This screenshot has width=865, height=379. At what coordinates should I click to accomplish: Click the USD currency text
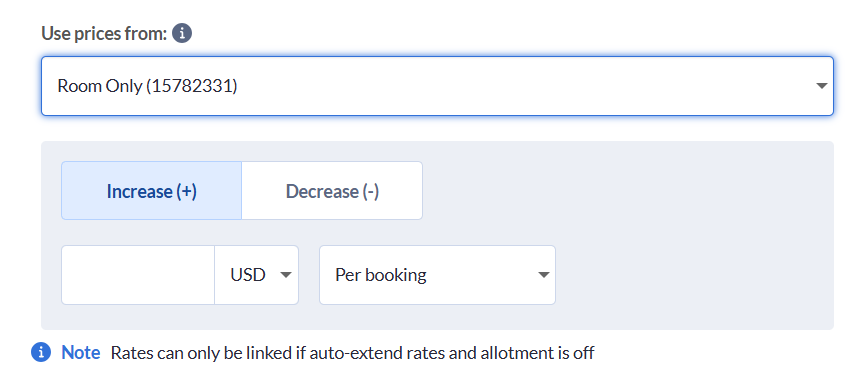[248, 275]
